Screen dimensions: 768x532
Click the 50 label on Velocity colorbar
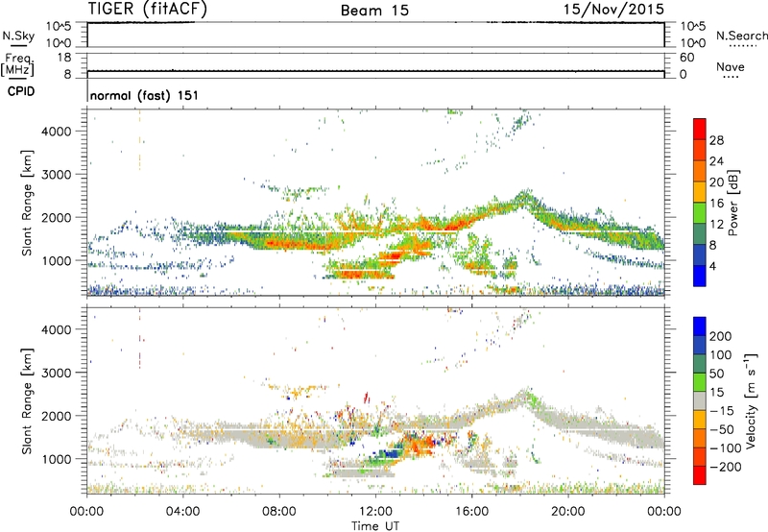coord(716,374)
